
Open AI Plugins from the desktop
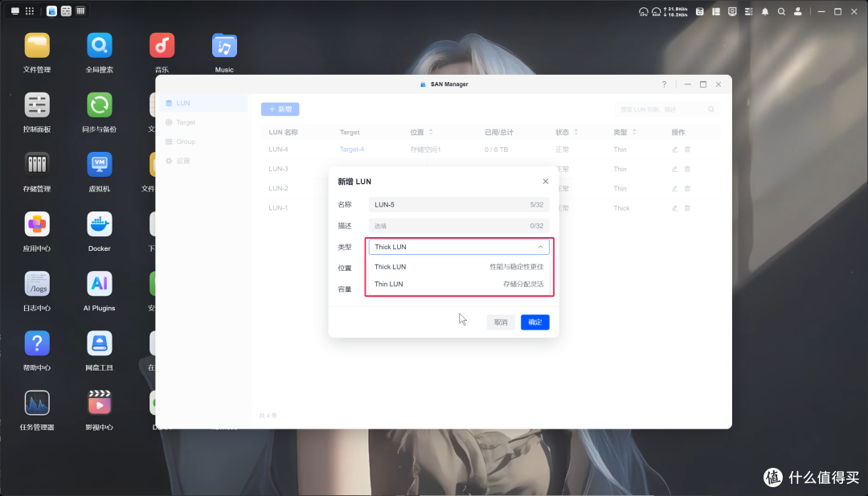click(x=100, y=284)
